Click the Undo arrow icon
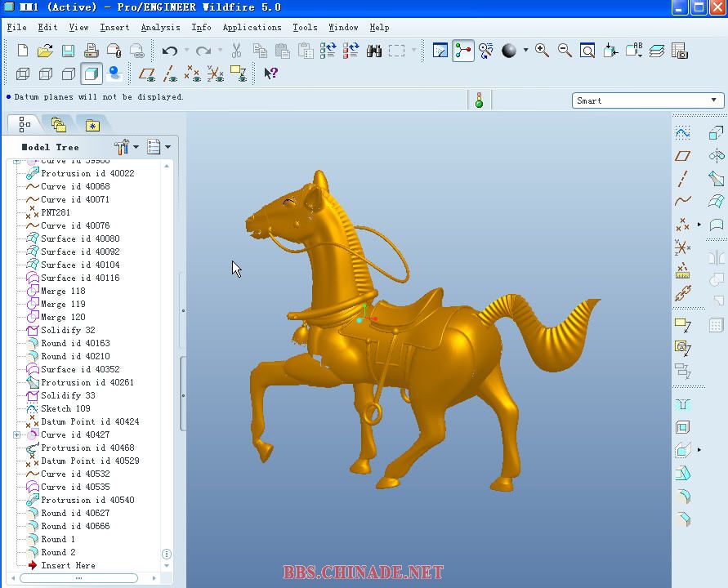 pyautogui.click(x=169, y=51)
